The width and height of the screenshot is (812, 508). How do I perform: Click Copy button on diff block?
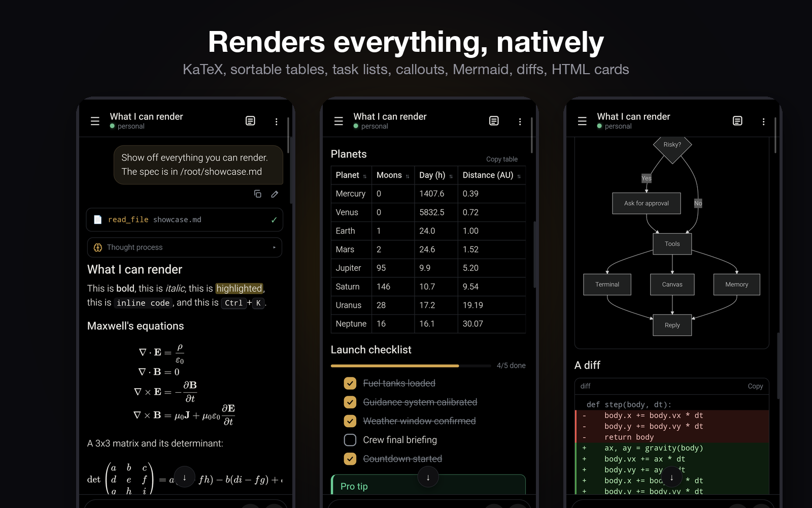[755, 386]
